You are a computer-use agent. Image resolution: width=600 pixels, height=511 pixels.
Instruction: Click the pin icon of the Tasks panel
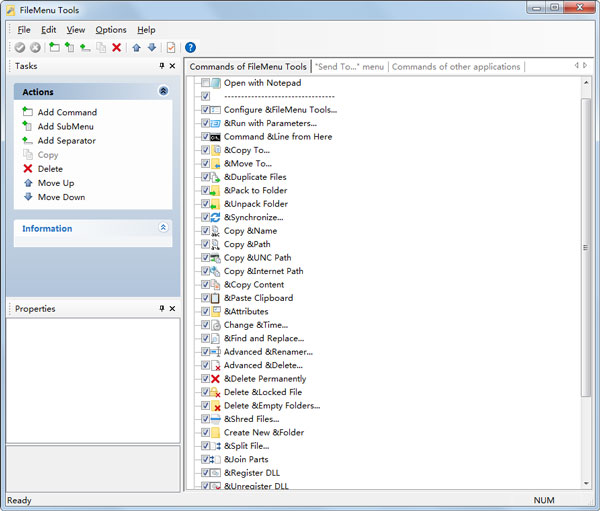pos(162,66)
